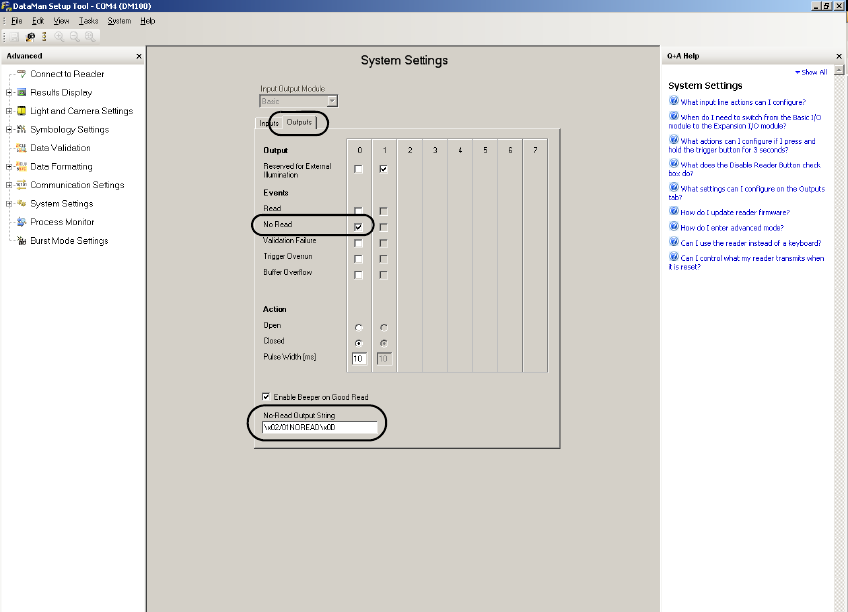Click the Burst Mode Settings tree icon
The height and width of the screenshot is (612, 848).
click(22, 241)
